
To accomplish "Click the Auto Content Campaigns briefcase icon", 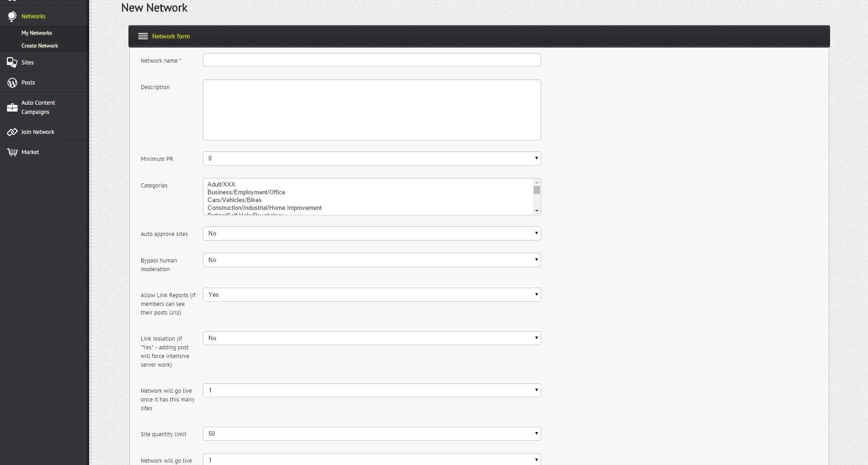I will pos(12,107).
